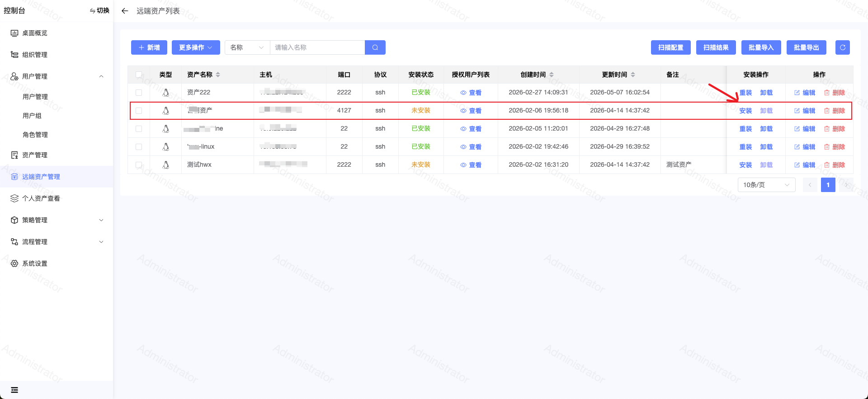Click the 扫描结果 button
Screen dimensions: 868x399
coord(716,47)
